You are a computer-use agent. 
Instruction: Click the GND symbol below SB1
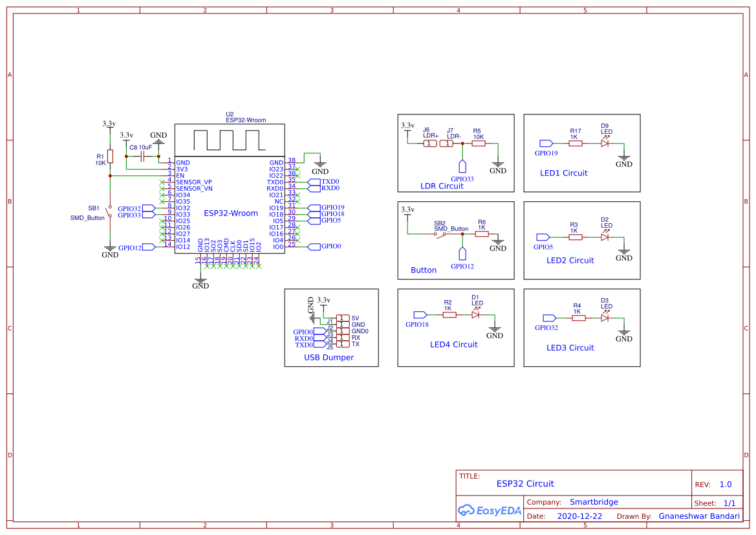[x=109, y=249]
